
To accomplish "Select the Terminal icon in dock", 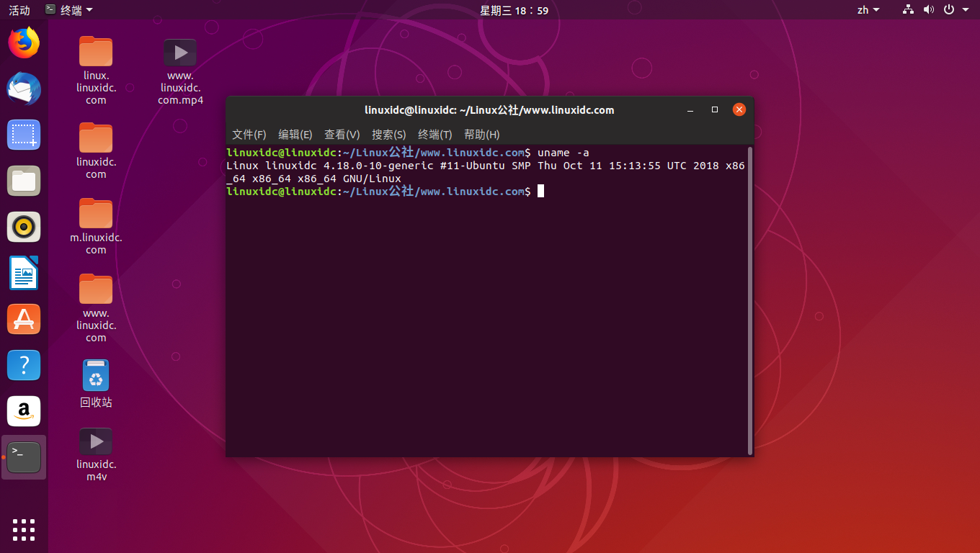I will (x=24, y=457).
